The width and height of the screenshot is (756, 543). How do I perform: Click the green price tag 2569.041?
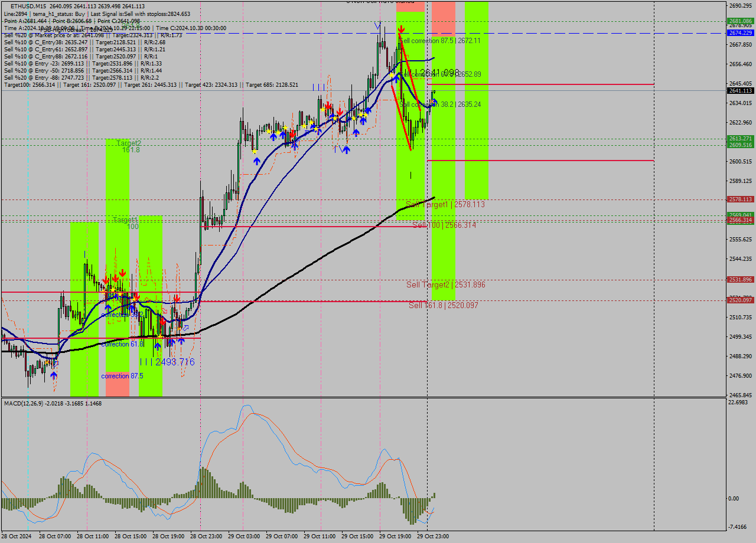click(741, 215)
